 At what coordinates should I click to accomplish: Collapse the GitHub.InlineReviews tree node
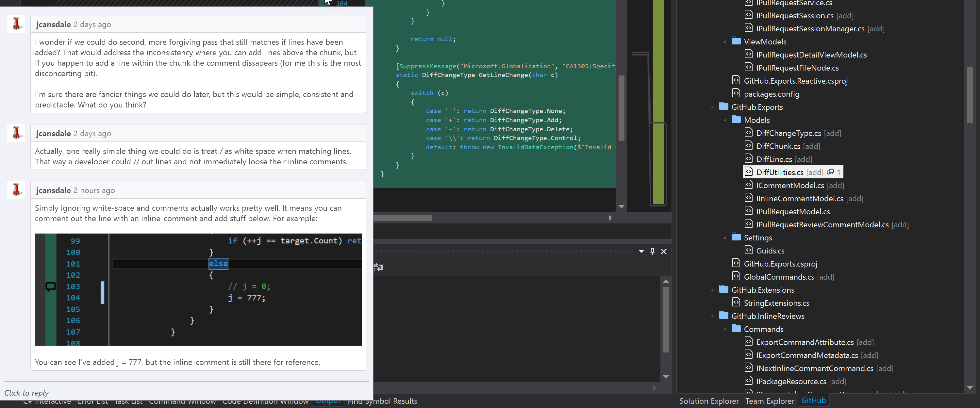pyautogui.click(x=712, y=316)
